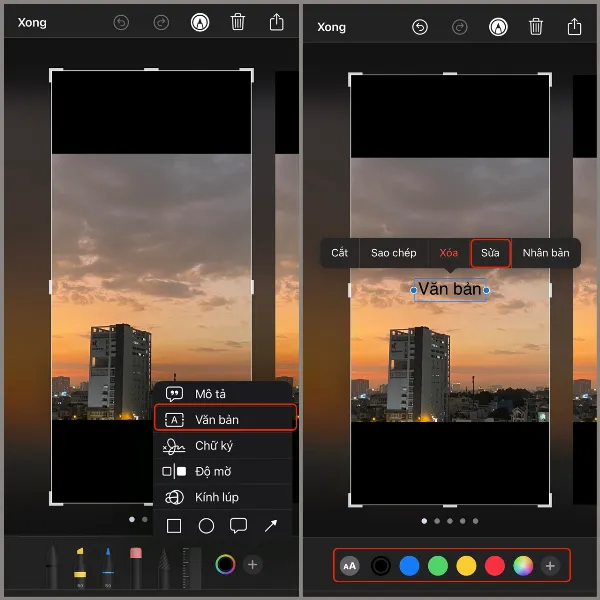Insert a circle shape from popup menu
The image size is (600, 600).
[x=206, y=525]
